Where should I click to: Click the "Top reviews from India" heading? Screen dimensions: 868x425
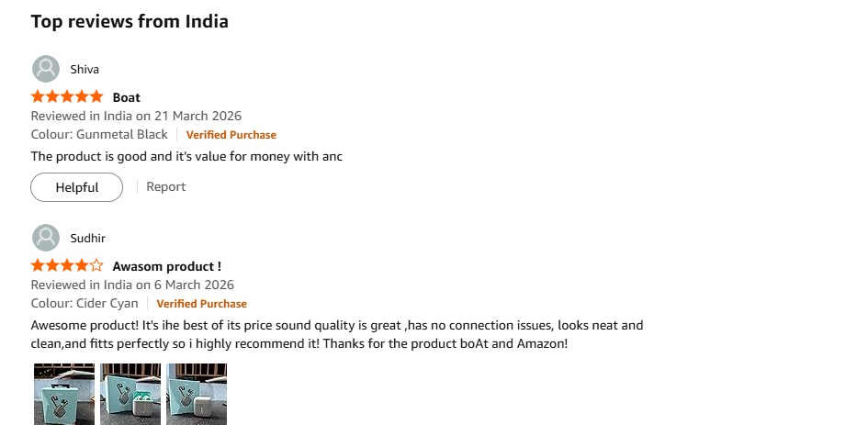[130, 21]
